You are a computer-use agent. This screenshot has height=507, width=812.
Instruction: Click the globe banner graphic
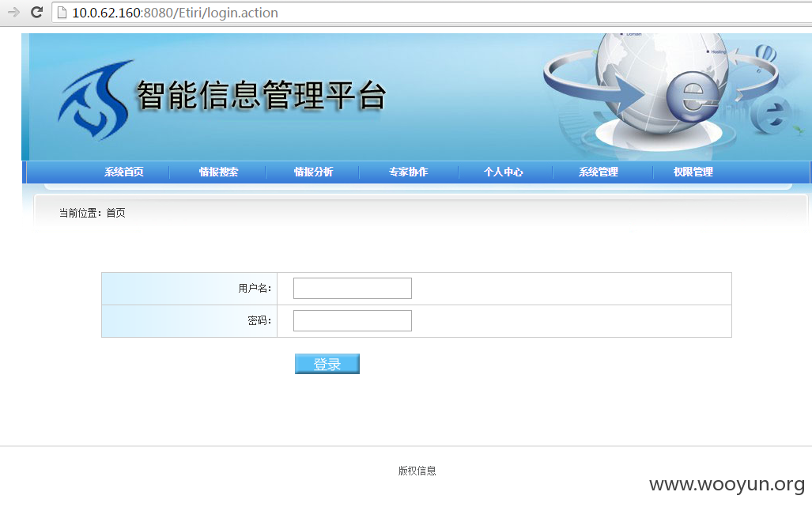point(661,93)
